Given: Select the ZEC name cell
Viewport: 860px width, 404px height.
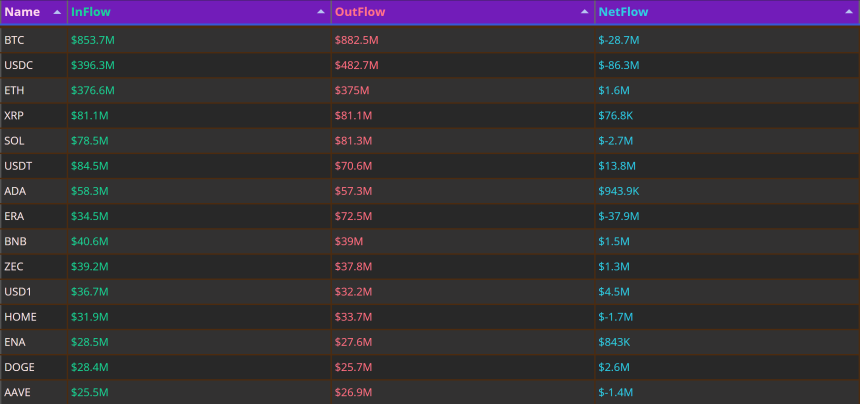Looking at the screenshot, I should tap(34, 267).
